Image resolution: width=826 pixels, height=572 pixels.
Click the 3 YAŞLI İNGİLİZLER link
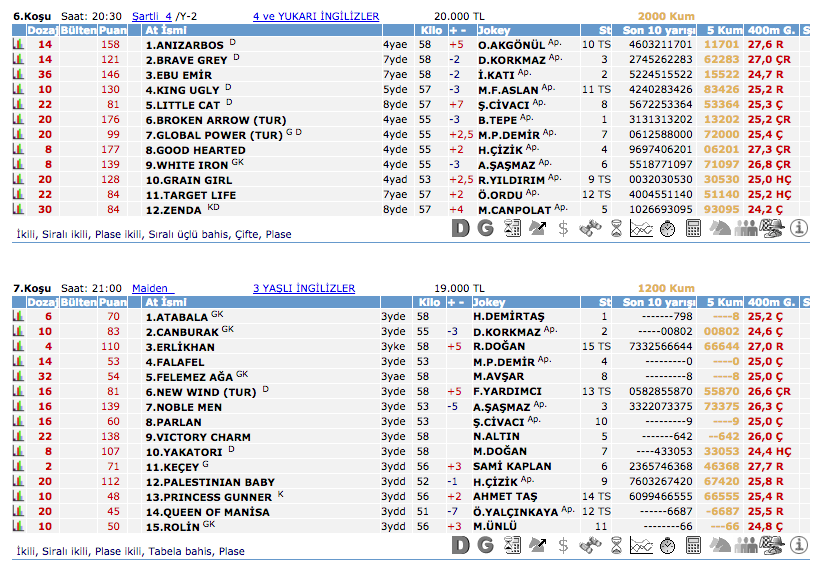click(303, 288)
